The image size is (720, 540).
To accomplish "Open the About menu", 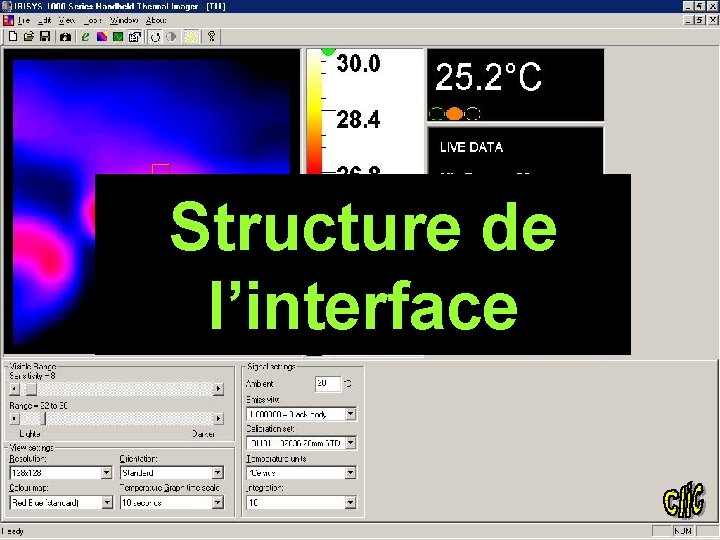I will (x=156, y=20).
